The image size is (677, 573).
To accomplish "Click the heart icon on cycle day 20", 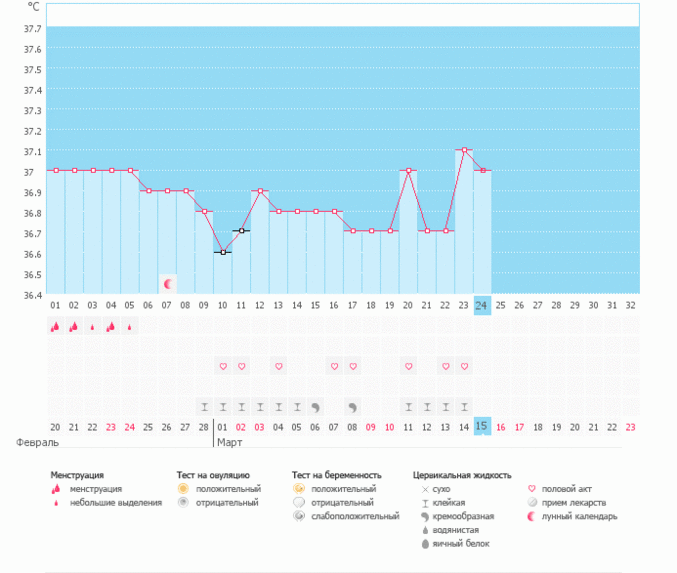I will pyautogui.click(x=409, y=367).
